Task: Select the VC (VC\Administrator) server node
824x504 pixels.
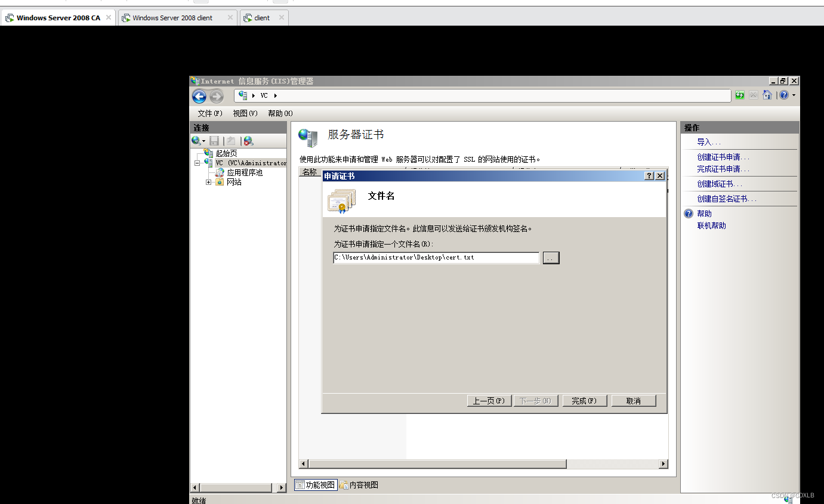Action: (x=251, y=163)
